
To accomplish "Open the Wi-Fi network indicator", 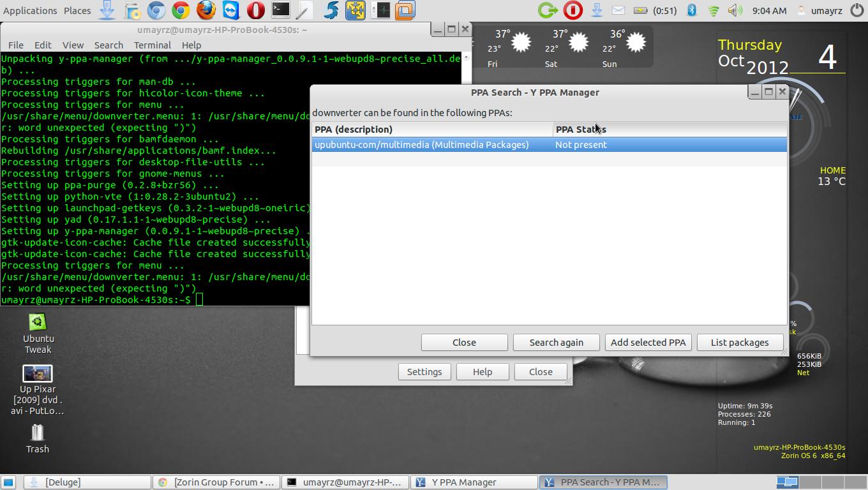I will (714, 10).
